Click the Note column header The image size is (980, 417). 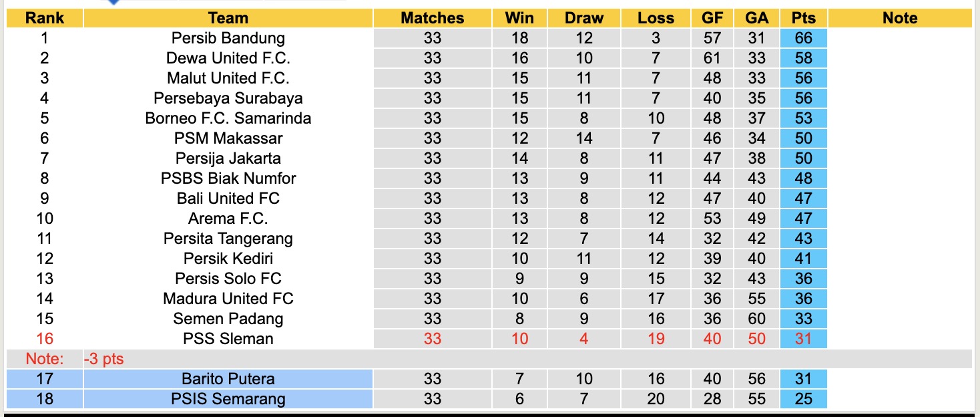(899, 18)
